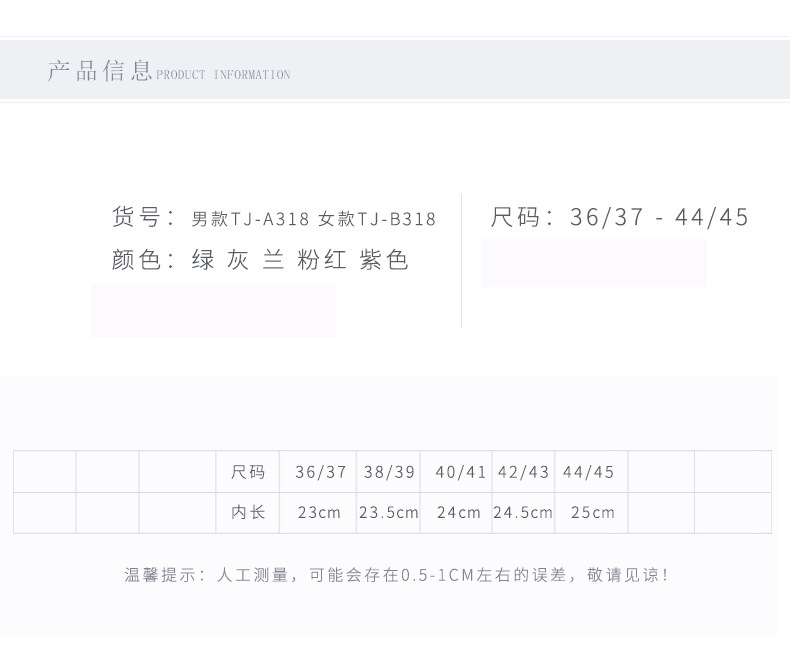Select the 36/37 size table cell
This screenshot has width=790, height=667.
coord(320,472)
